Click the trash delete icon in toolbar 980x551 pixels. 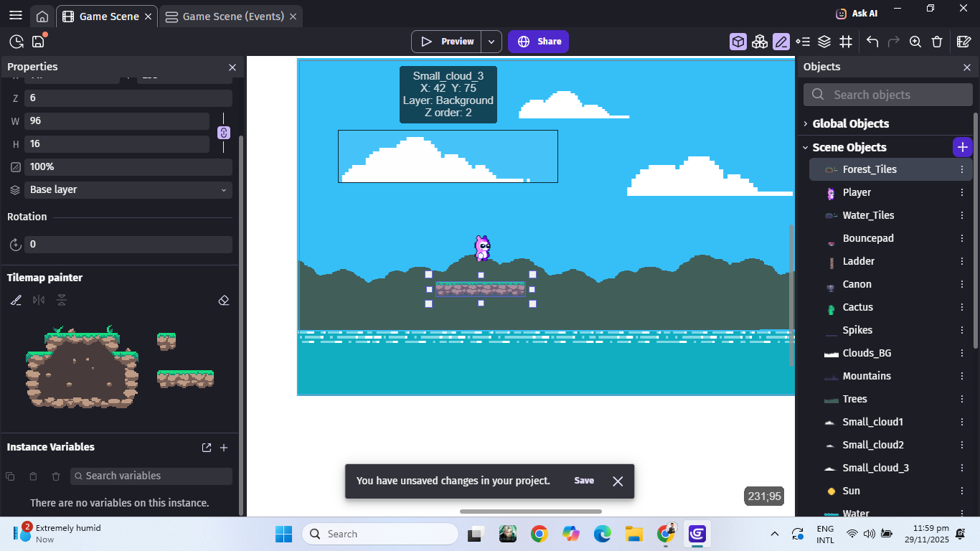[937, 42]
